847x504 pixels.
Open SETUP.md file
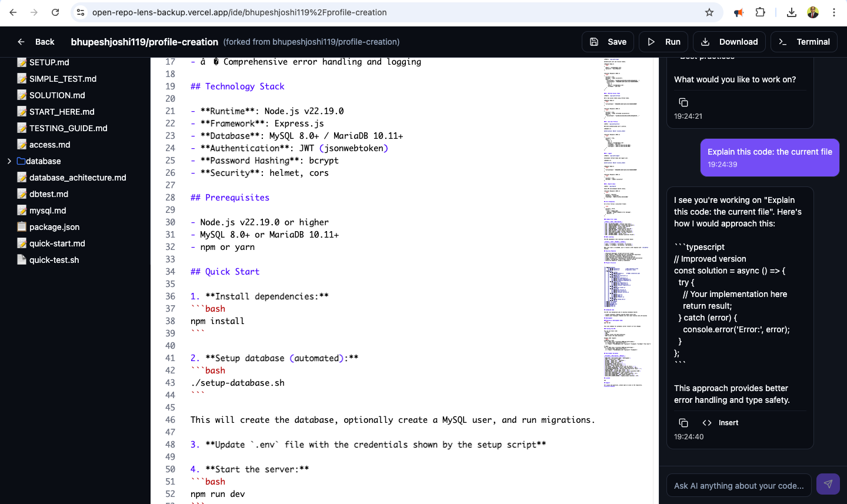(x=49, y=62)
